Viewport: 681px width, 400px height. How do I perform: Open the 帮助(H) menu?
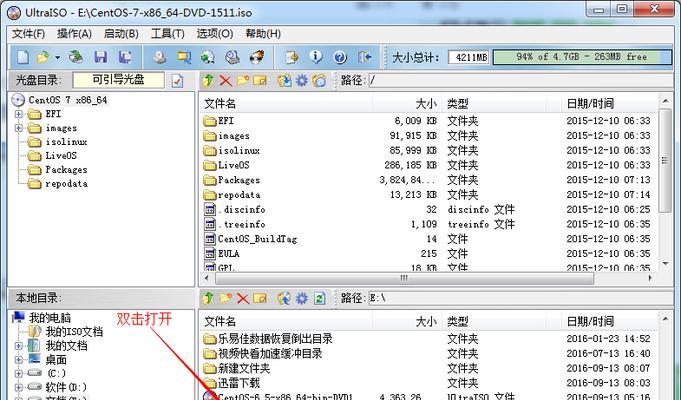(263, 33)
